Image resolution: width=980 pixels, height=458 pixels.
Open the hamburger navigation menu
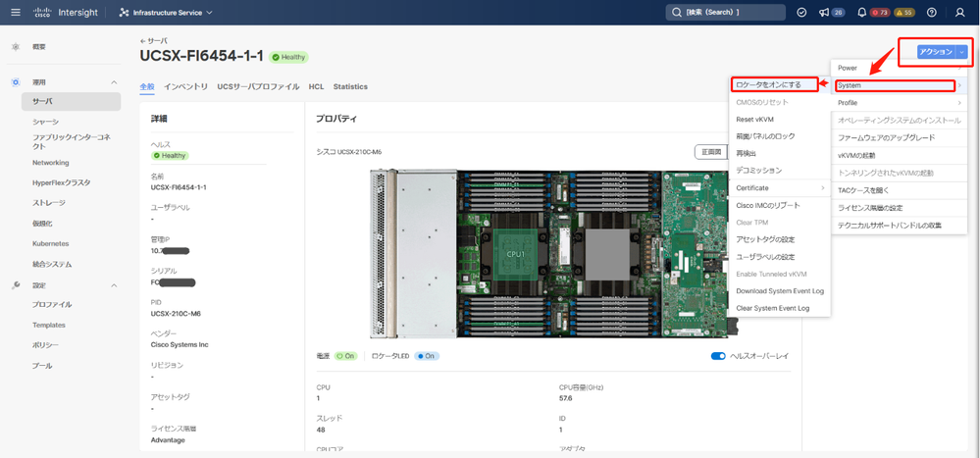16,12
